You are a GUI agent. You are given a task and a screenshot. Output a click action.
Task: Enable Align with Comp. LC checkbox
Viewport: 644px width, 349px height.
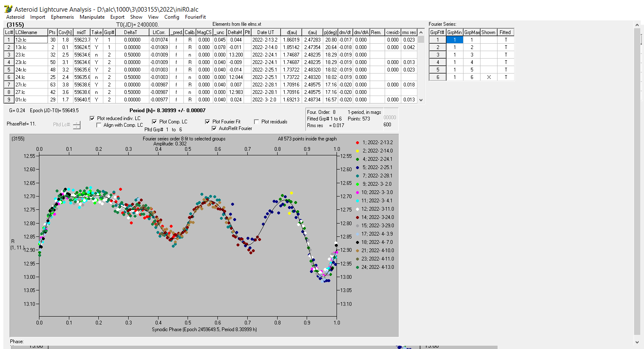point(99,125)
